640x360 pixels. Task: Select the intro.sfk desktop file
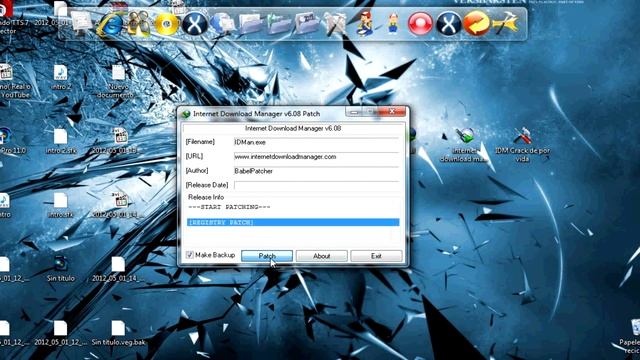coord(60,205)
